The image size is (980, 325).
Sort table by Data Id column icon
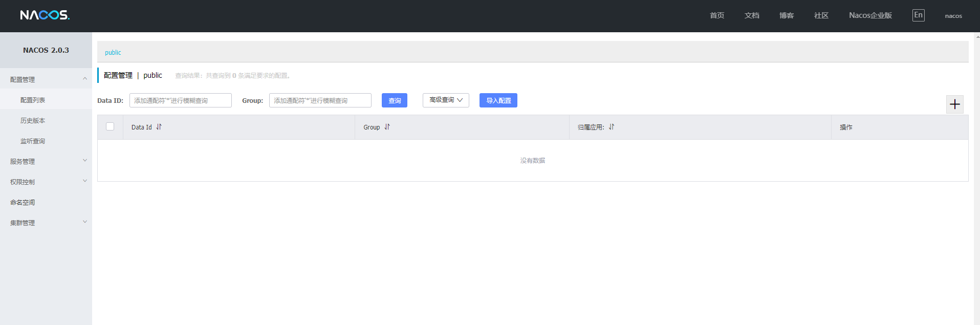coord(159,127)
